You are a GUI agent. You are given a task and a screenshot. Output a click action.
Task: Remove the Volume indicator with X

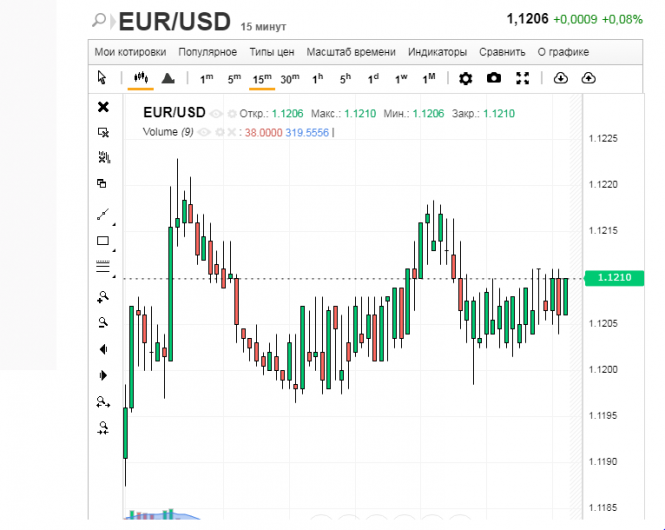[x=232, y=133]
